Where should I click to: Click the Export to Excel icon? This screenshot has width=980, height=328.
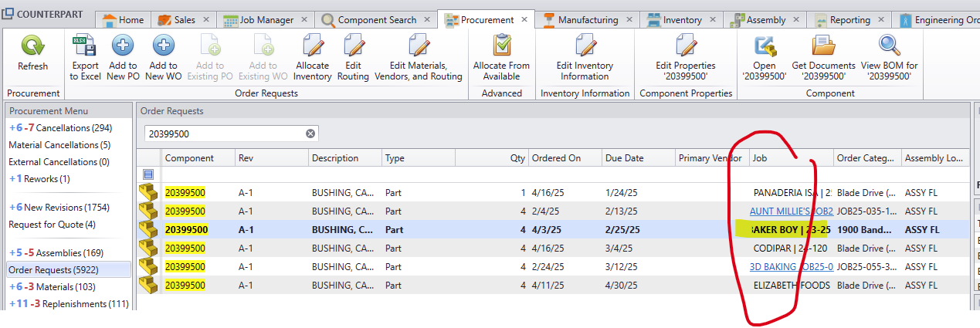click(85, 46)
